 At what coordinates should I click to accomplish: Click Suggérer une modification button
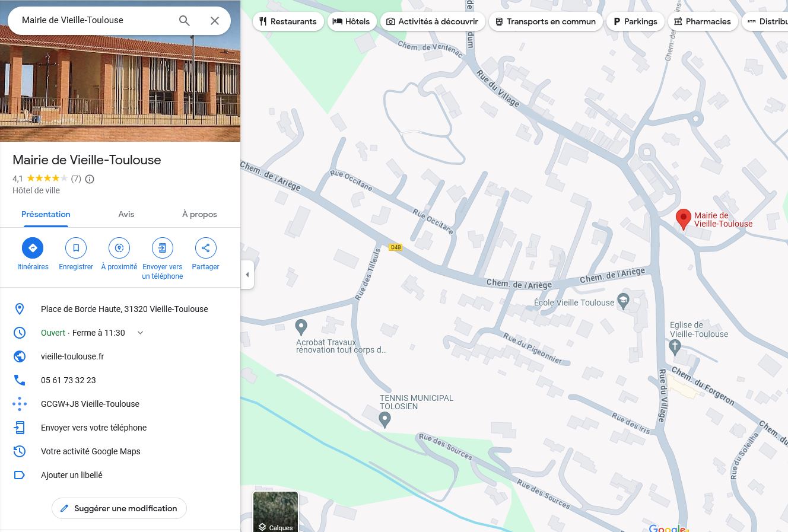point(119,508)
